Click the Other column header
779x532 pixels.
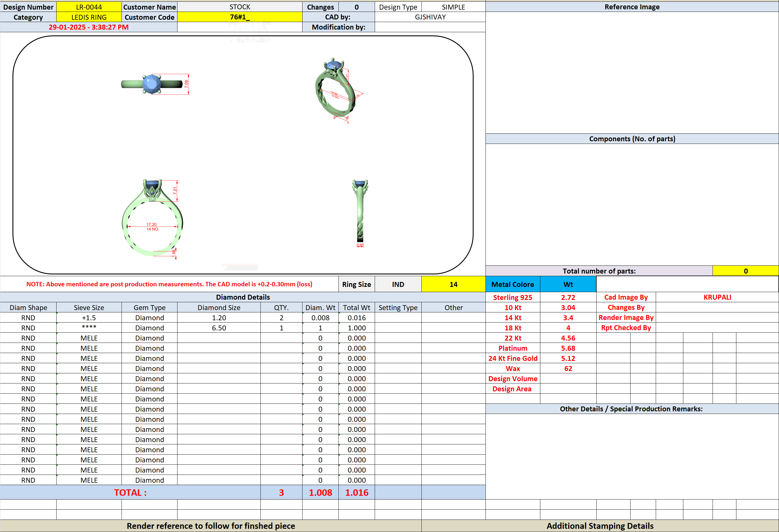tap(453, 307)
